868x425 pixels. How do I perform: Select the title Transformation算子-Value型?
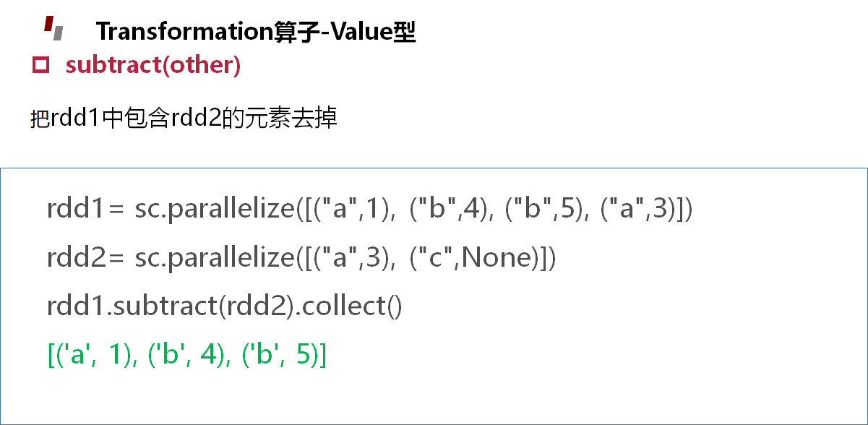click(256, 32)
